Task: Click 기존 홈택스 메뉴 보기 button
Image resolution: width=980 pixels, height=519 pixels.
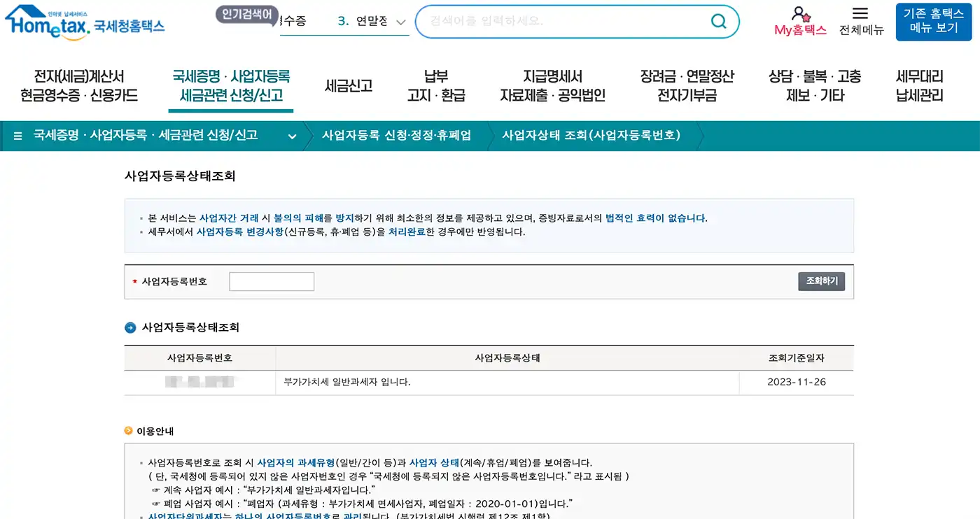Action: (934, 22)
